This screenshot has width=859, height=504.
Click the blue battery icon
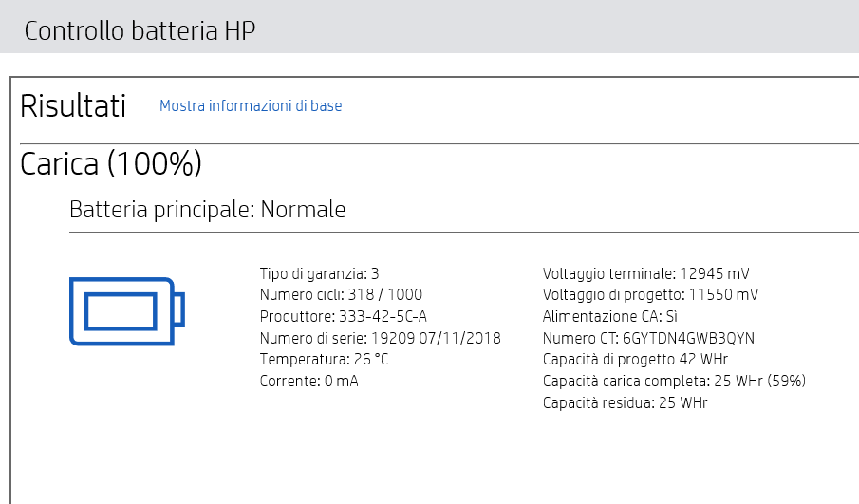[x=127, y=311]
